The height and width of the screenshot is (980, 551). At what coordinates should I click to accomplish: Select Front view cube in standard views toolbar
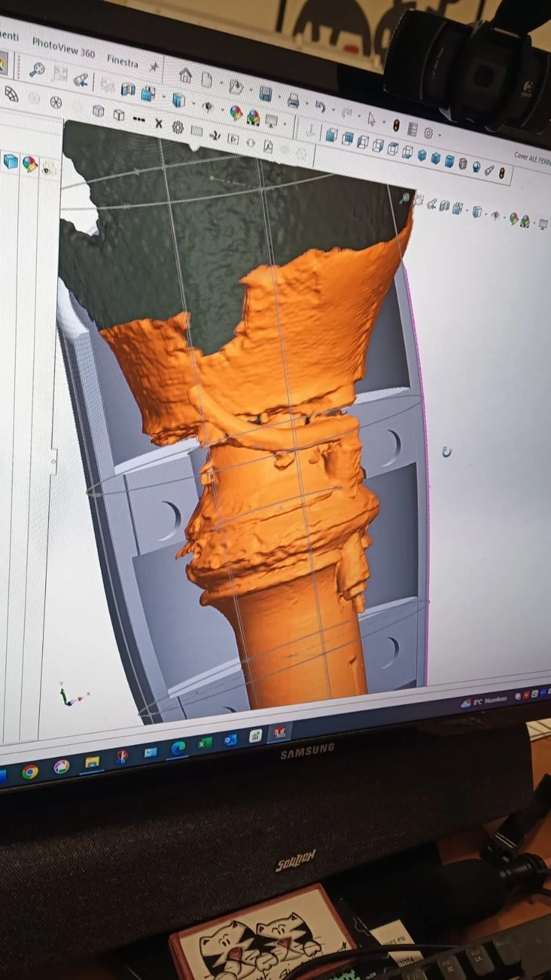pyautogui.click(x=332, y=135)
